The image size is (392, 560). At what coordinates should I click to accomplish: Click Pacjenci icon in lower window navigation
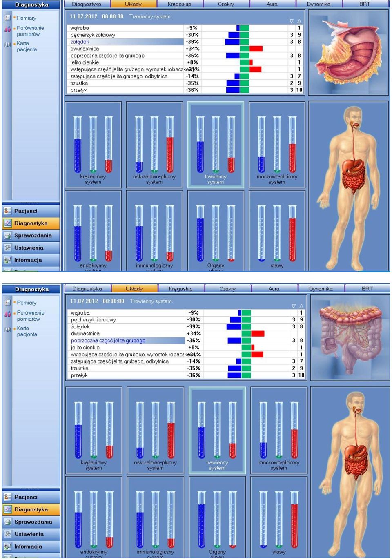[x=8, y=497]
